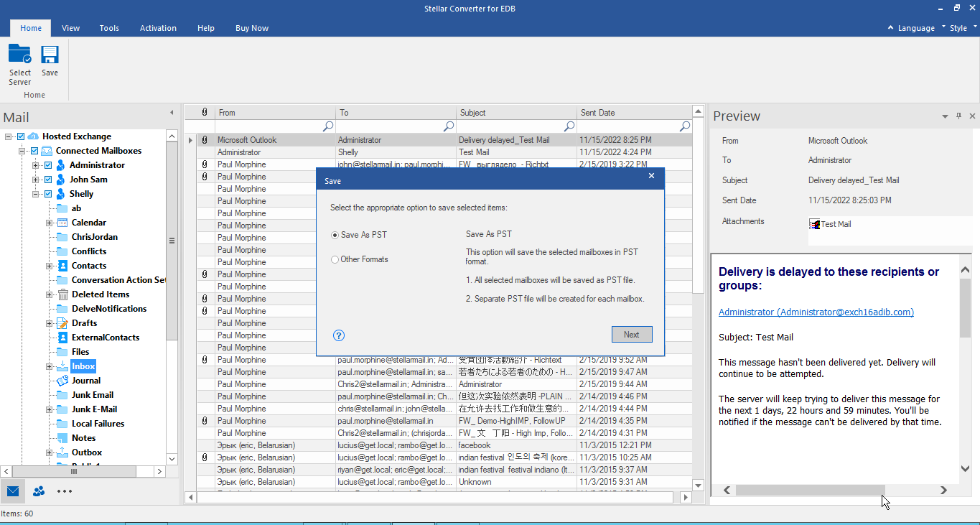Image resolution: width=980 pixels, height=525 pixels.
Task: Select the Deleted Items trash icon
Action: pos(63,294)
